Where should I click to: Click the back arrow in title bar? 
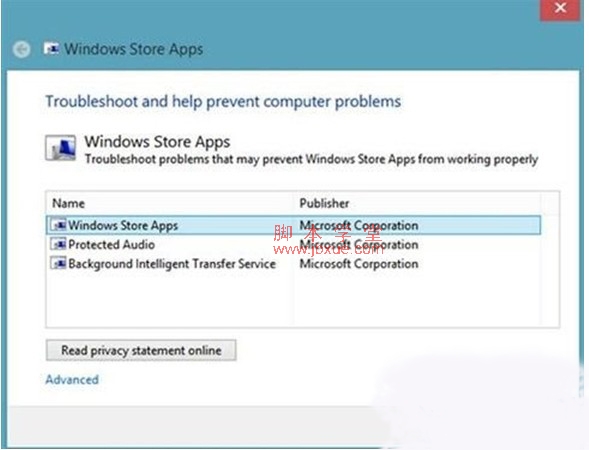click(x=21, y=49)
